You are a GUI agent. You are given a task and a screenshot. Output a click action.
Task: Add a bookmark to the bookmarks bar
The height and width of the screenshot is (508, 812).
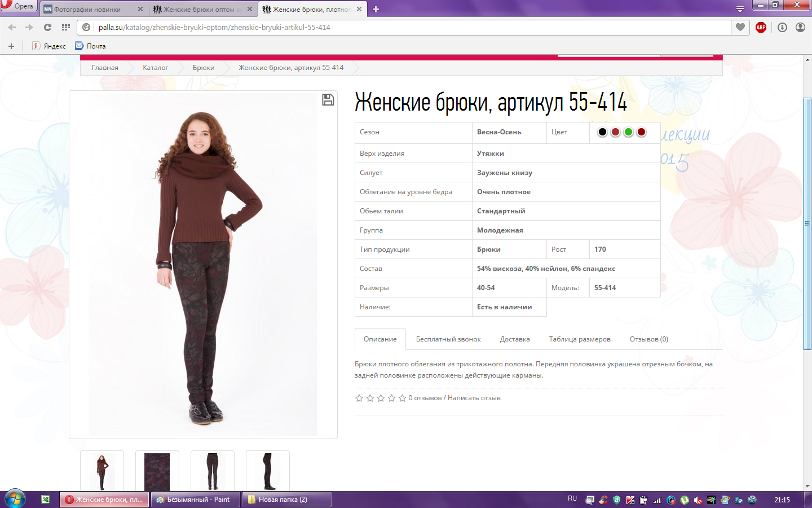click(x=11, y=46)
